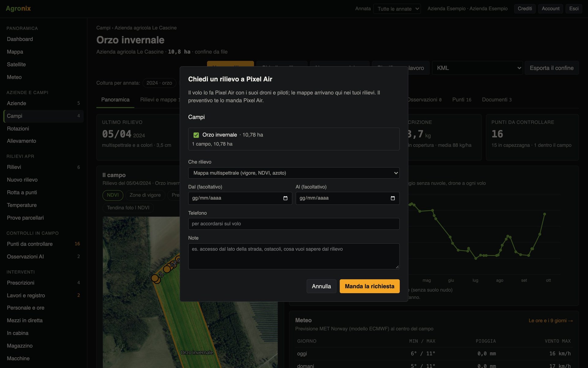The height and width of the screenshot is (368, 588).
Task: Click the Orzo invernale map label
Action: [197, 352]
